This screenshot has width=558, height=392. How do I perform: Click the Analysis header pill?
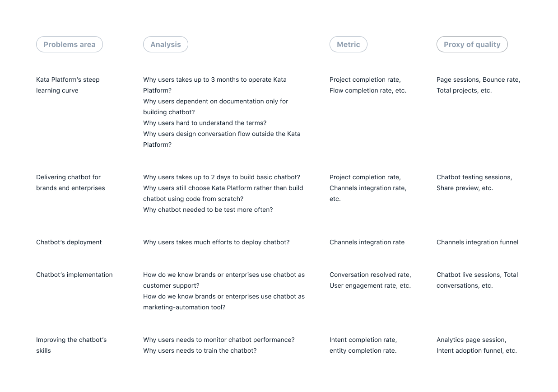click(166, 44)
